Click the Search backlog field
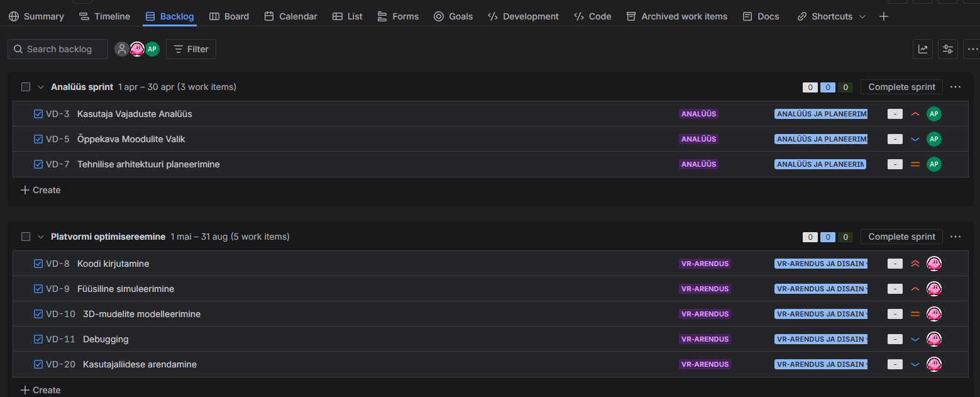The image size is (980, 397). 59,49
